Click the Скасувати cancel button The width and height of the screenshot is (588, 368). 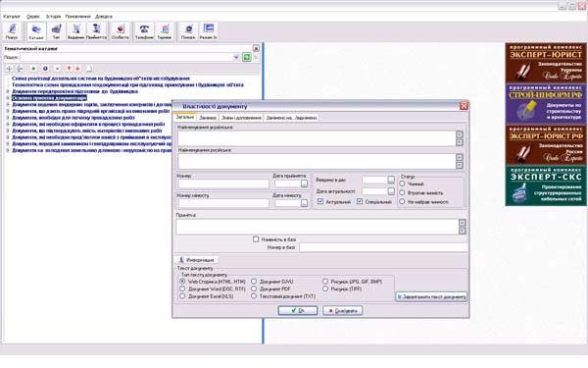pyautogui.click(x=342, y=310)
